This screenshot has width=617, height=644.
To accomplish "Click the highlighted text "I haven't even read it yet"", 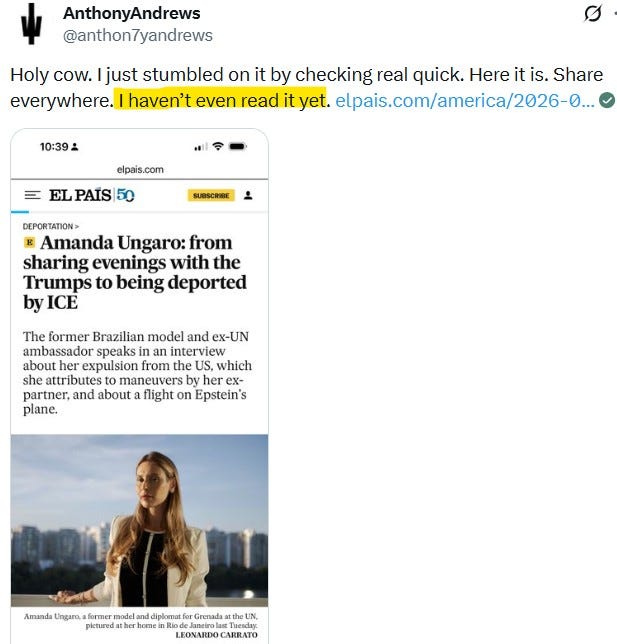I will click(221, 101).
